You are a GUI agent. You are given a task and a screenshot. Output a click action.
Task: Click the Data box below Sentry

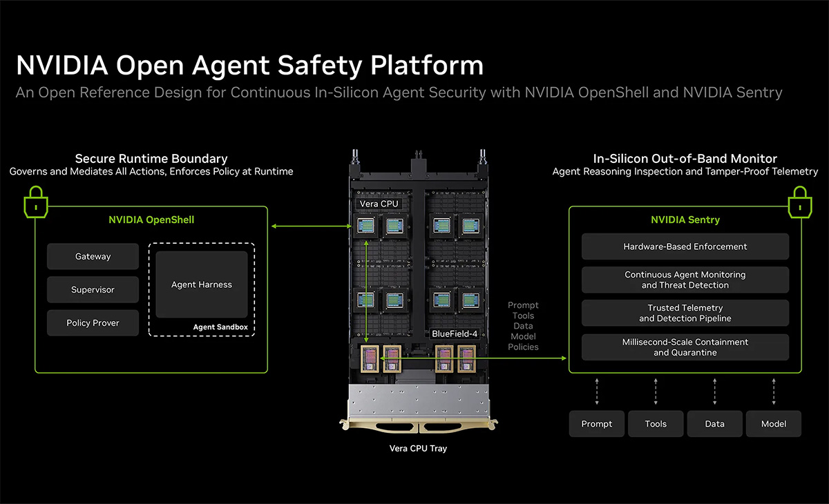pos(715,424)
